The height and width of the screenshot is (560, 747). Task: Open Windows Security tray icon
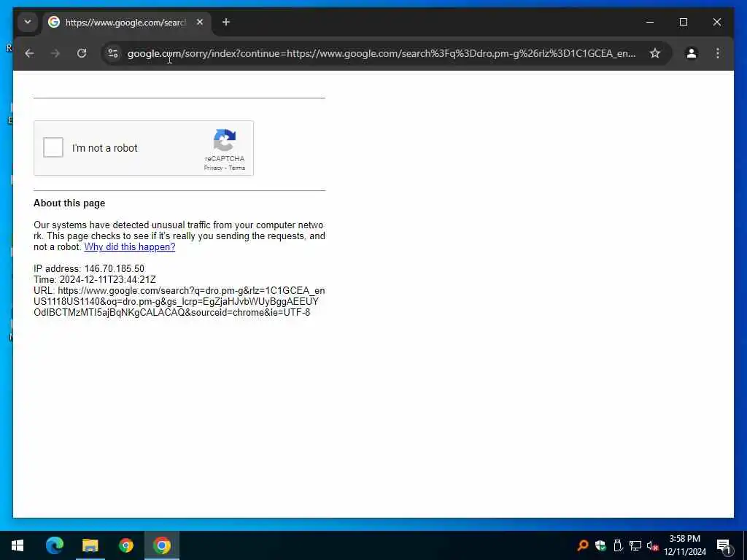pos(600,545)
